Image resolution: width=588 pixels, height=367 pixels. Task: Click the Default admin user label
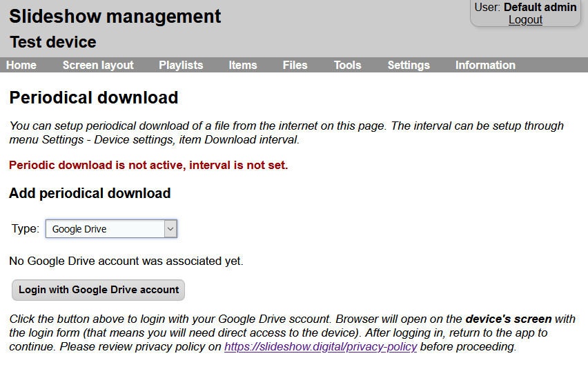(540, 7)
